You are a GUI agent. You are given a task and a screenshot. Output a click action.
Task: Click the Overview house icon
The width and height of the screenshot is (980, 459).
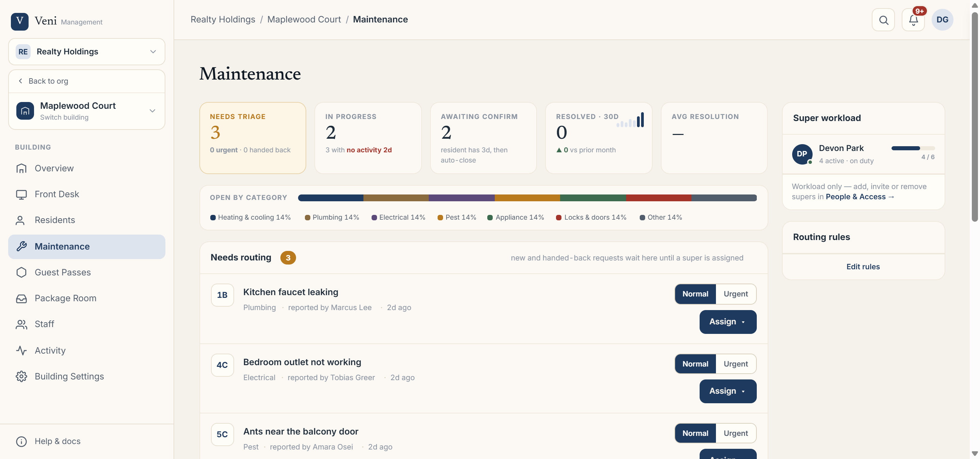point(21,168)
